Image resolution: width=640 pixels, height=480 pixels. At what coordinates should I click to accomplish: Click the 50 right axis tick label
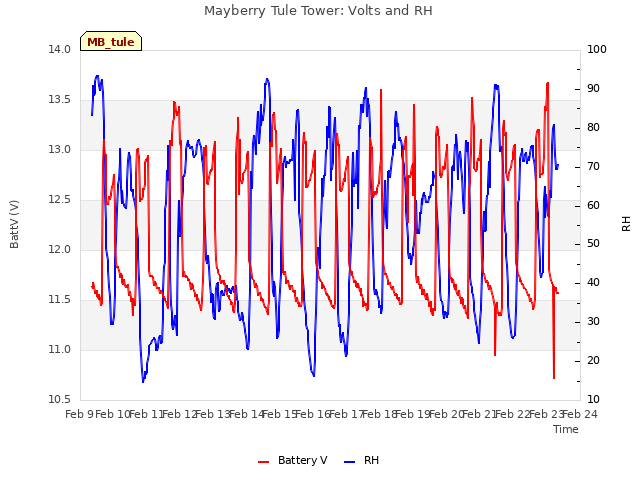[x=593, y=244]
